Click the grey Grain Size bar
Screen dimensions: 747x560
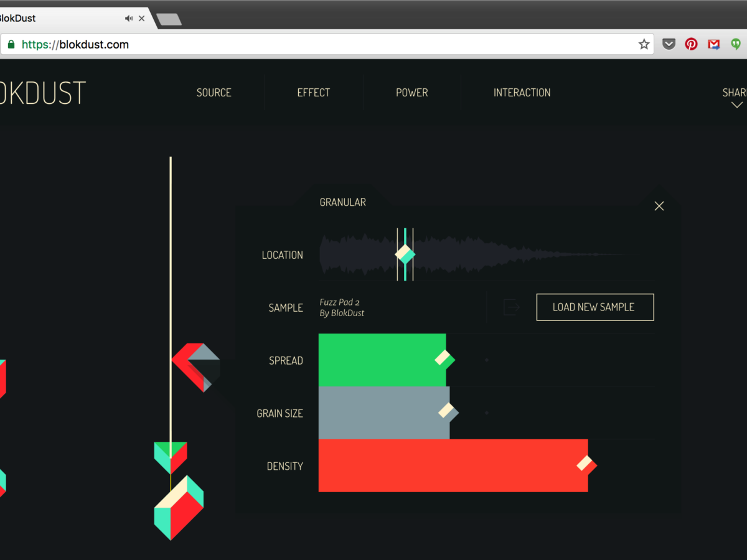(x=384, y=413)
